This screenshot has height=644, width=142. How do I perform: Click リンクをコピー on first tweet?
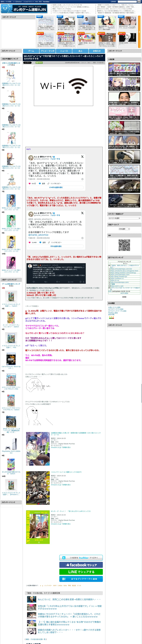tap(55, 184)
